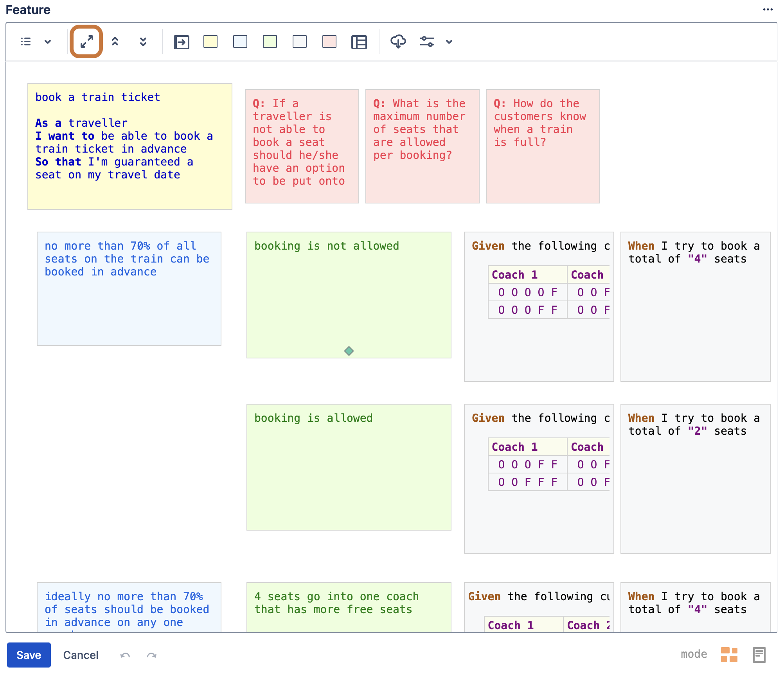Pick the yellow card color swatch

click(210, 41)
